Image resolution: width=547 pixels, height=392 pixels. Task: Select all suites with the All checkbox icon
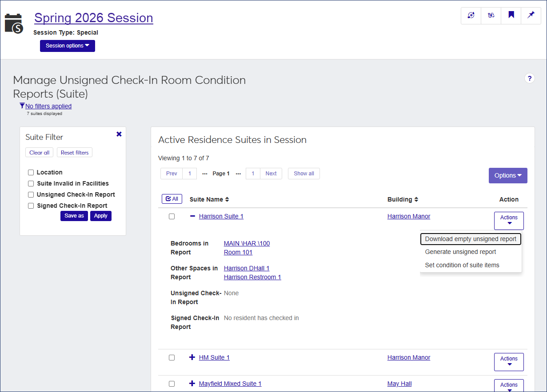click(172, 198)
